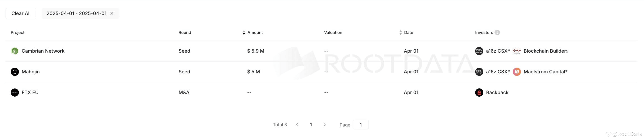Go to the previous page
Screen dimensions: 644x139
[297, 124]
